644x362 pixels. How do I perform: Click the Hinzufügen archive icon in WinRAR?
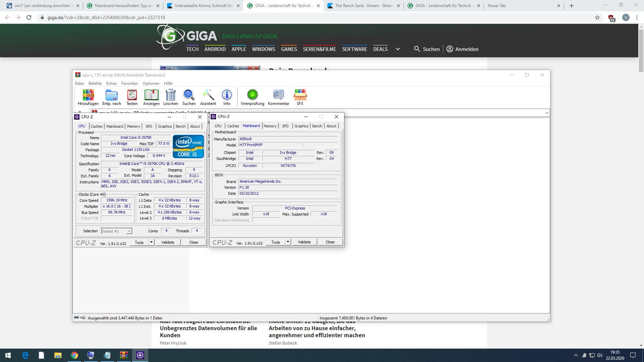pyautogui.click(x=88, y=96)
